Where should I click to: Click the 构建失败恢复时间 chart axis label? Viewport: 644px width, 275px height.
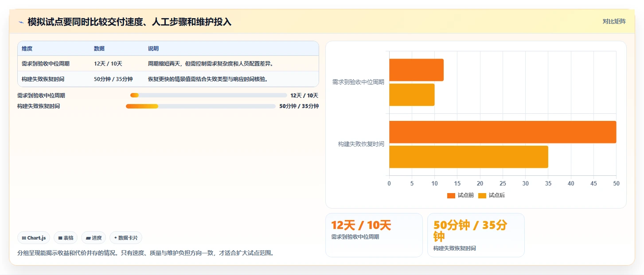(361, 144)
